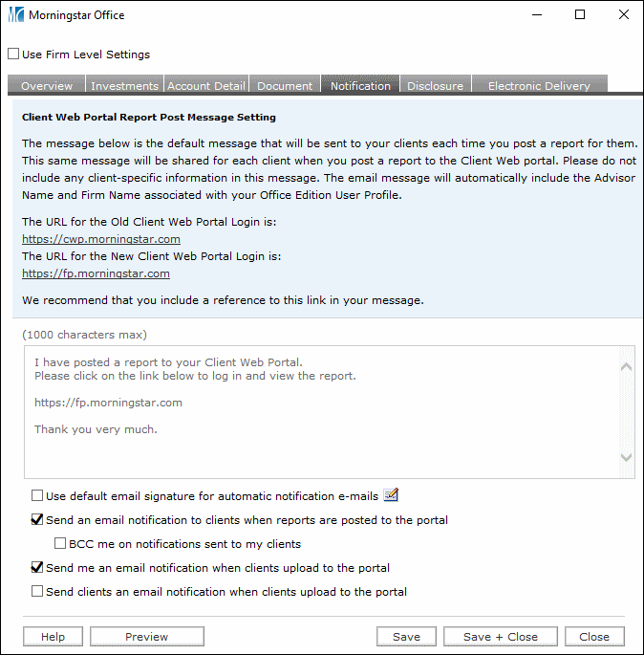The width and height of the screenshot is (644, 655).
Task: Switch to Electronic Delivery tab
Action: tap(539, 85)
